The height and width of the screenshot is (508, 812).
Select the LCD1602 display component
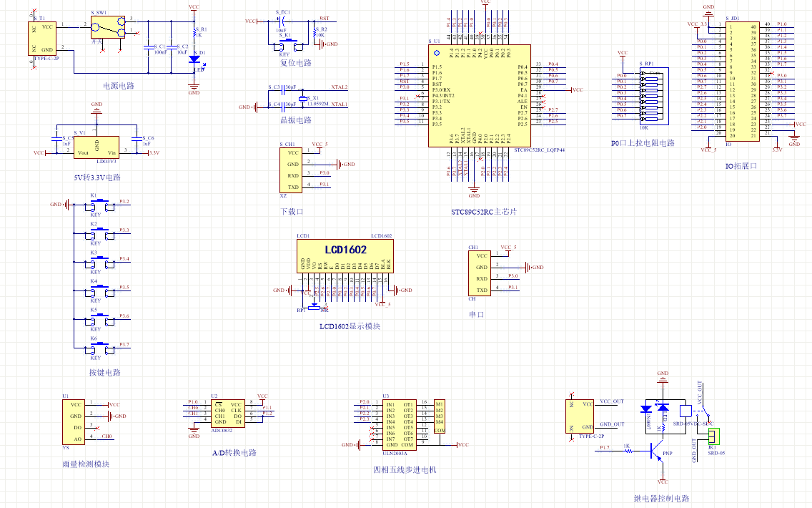pos(345,255)
